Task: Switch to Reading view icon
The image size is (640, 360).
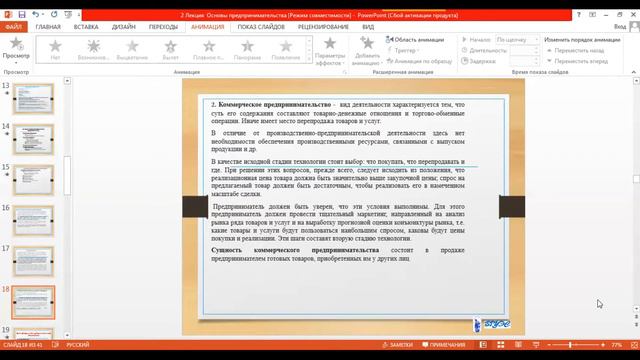Action: pos(518,345)
